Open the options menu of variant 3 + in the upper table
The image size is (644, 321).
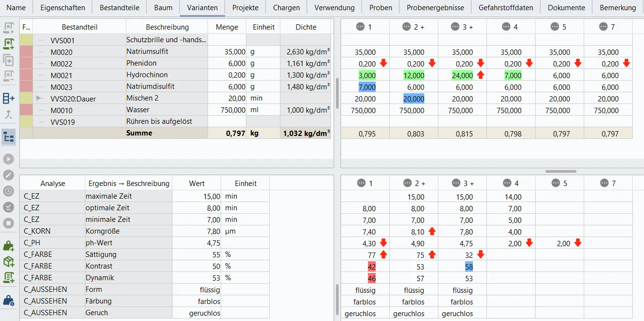pos(455,27)
